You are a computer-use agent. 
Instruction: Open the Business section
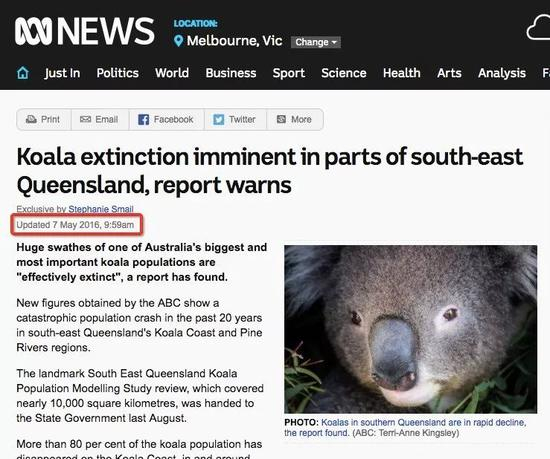(x=231, y=73)
